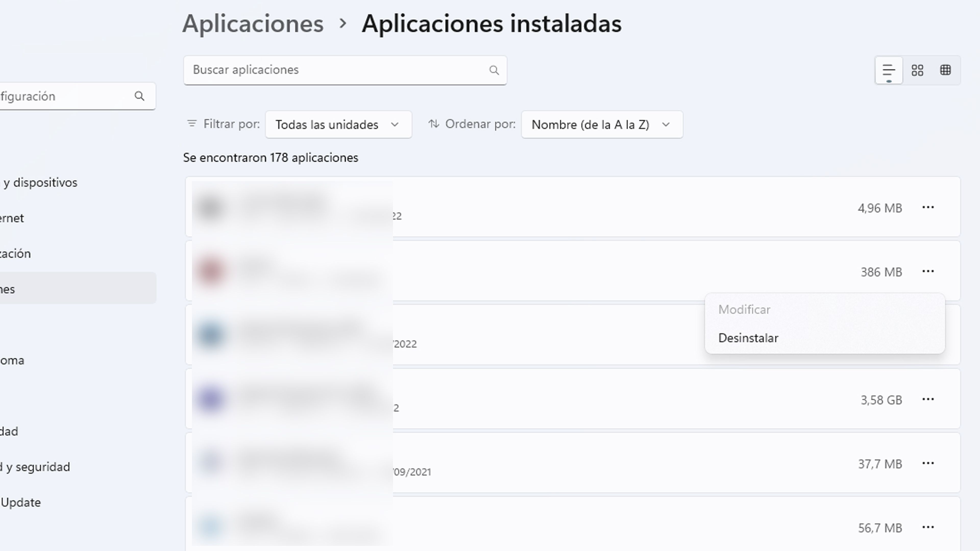This screenshot has width=980, height=551.
Task: Open the Nombre (de la A la Z) sort dropdown
Action: [x=602, y=124]
